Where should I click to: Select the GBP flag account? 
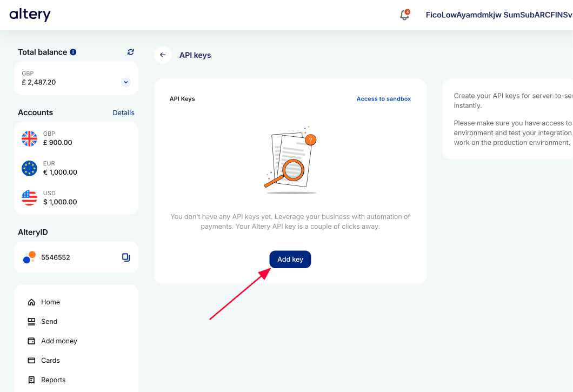click(x=29, y=138)
